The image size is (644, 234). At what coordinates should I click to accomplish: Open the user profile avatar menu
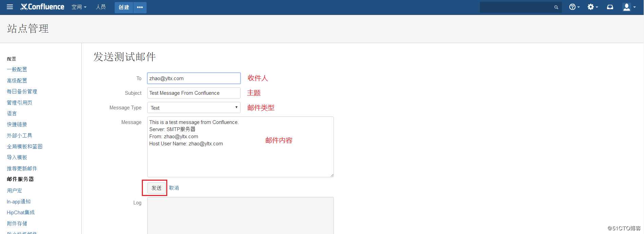[x=629, y=7]
